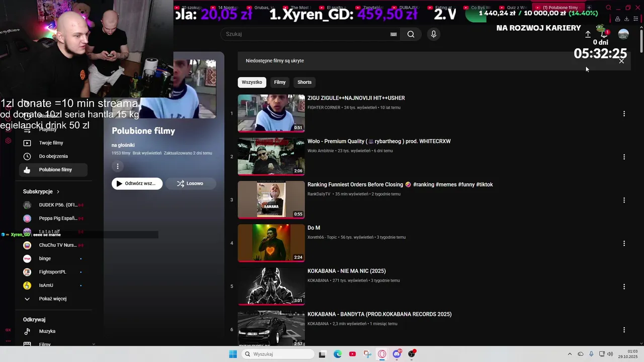Open Opera GX from taskbar
The height and width of the screenshot is (362, 644).
pos(382,354)
